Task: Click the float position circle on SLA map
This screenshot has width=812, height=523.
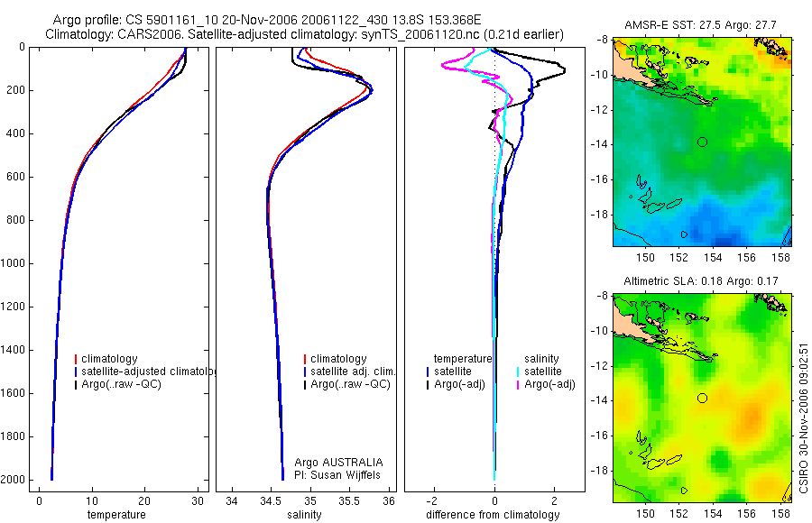Action: pyautogui.click(x=702, y=399)
